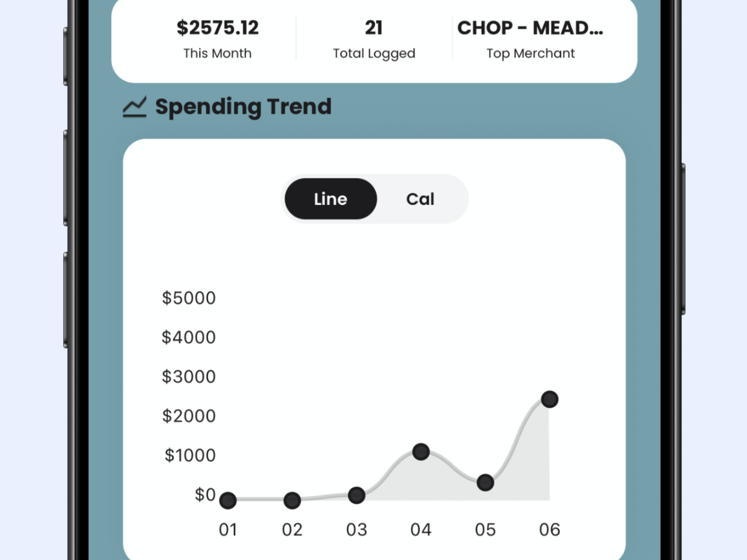The height and width of the screenshot is (560, 747).
Task: Click the shaded area under the trend line
Action: pyautogui.click(x=526, y=469)
